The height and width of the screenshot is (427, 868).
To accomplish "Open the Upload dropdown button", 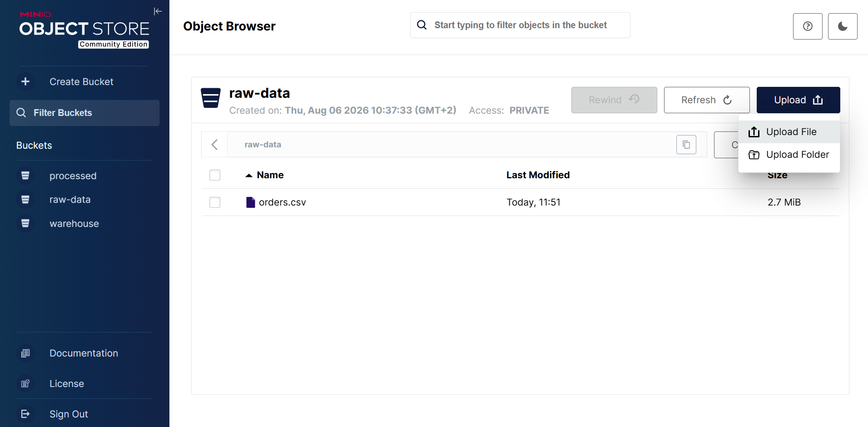I will pyautogui.click(x=798, y=100).
